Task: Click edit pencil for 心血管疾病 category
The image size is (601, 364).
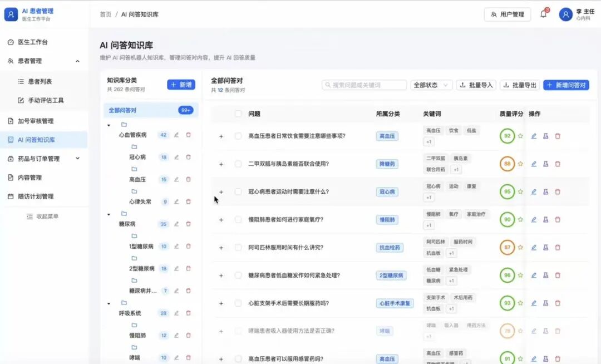Action: click(176, 135)
